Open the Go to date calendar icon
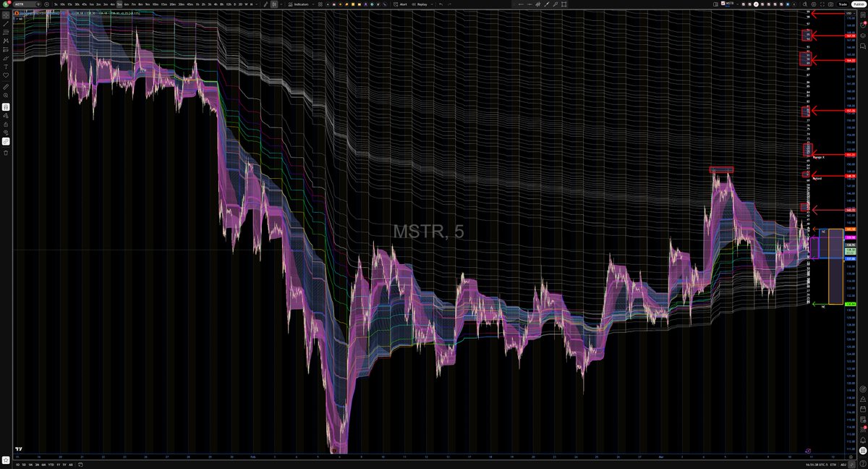The width and height of the screenshot is (868, 469). coord(80,465)
